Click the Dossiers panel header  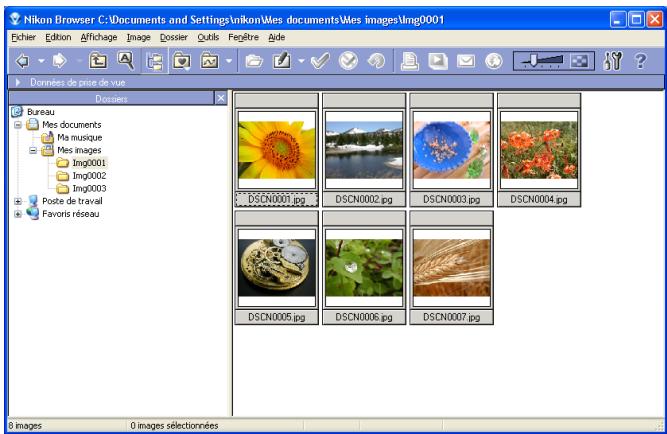coord(111,99)
